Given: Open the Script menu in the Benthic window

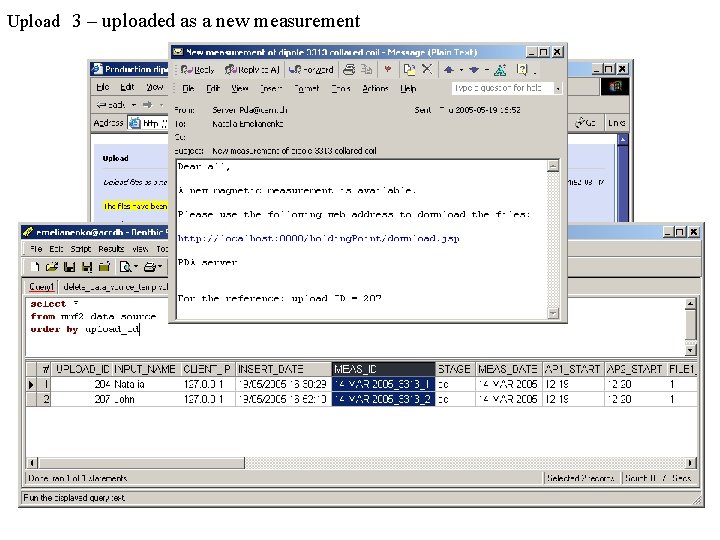Looking at the screenshot, I should pos(81,249).
